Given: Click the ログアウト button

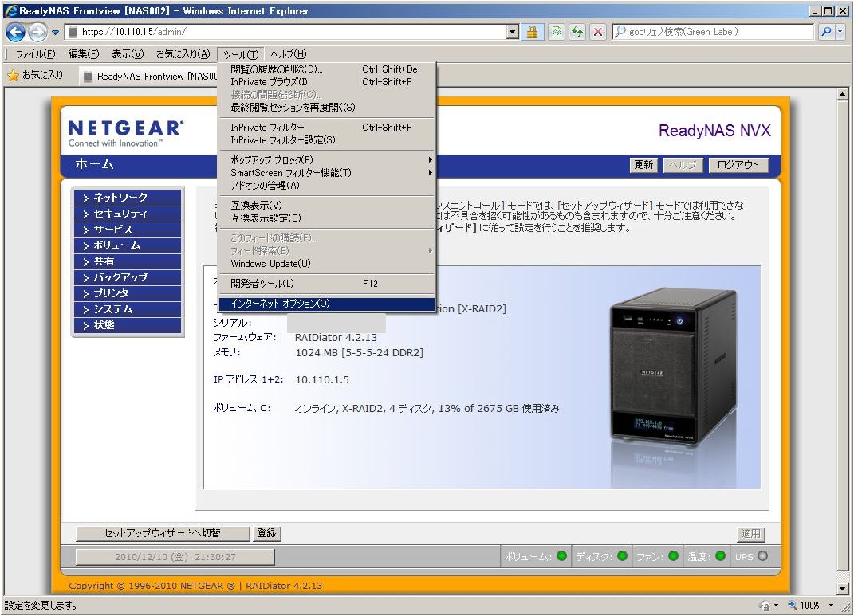Looking at the screenshot, I should coord(738,165).
